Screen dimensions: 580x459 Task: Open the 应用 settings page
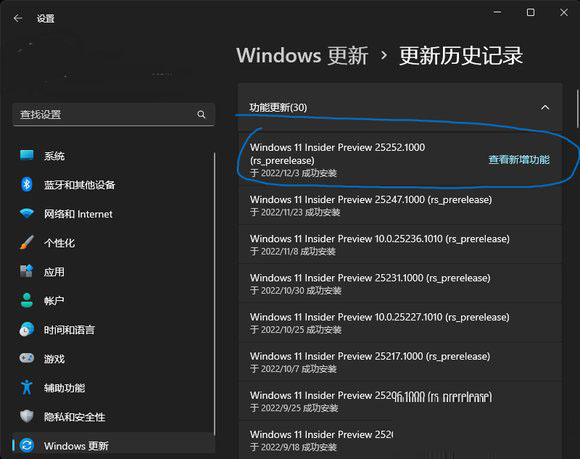click(113, 272)
